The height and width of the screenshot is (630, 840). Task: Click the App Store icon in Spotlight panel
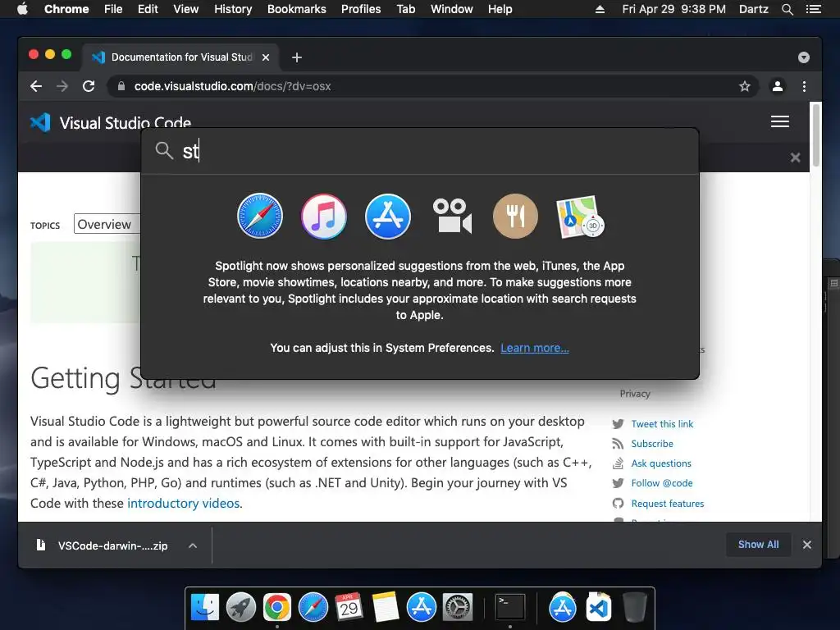pyautogui.click(x=388, y=216)
